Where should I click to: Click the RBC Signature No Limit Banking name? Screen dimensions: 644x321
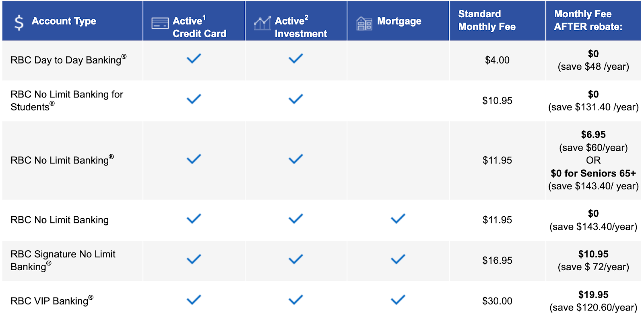(63, 260)
